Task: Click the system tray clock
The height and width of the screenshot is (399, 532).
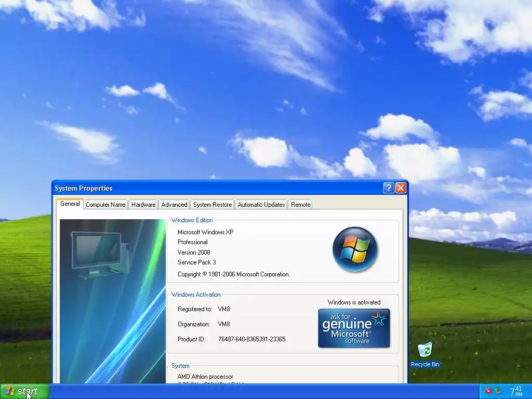Action: pyautogui.click(x=516, y=391)
